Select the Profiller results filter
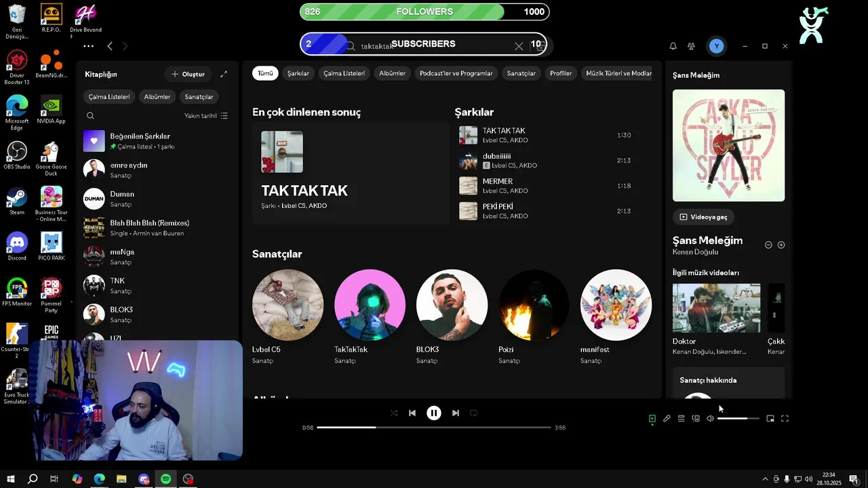Screen dimensions: 868x488 561,73
